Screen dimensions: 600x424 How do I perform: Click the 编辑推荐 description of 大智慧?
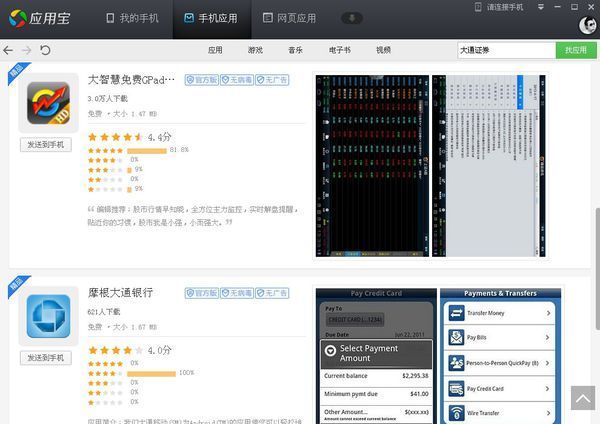point(193,216)
